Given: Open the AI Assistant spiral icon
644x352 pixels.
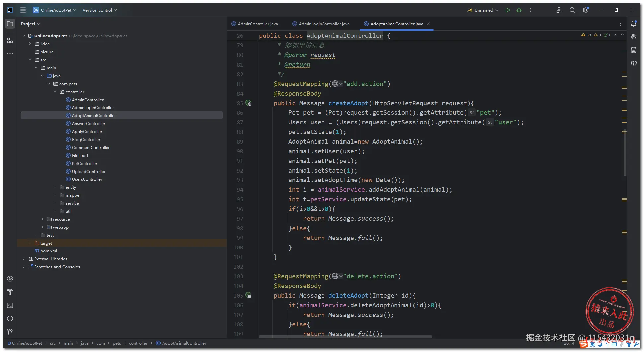Looking at the screenshot, I should [634, 37].
